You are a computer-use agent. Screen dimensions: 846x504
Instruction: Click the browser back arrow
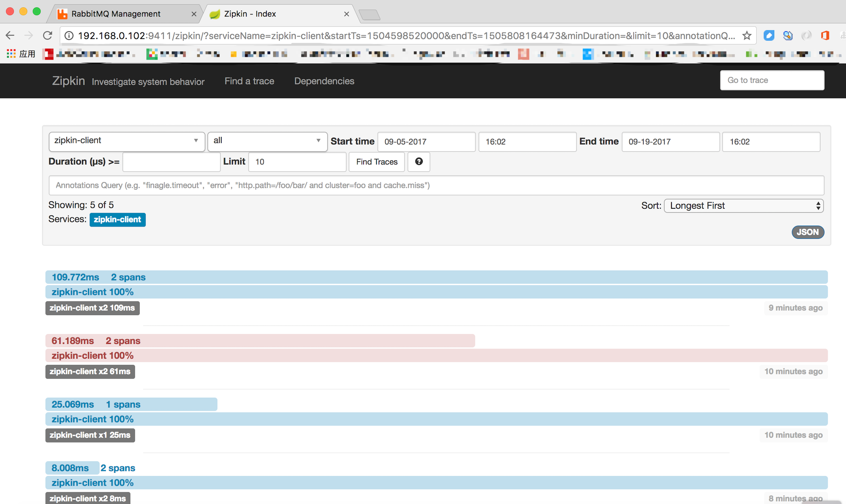click(10, 36)
